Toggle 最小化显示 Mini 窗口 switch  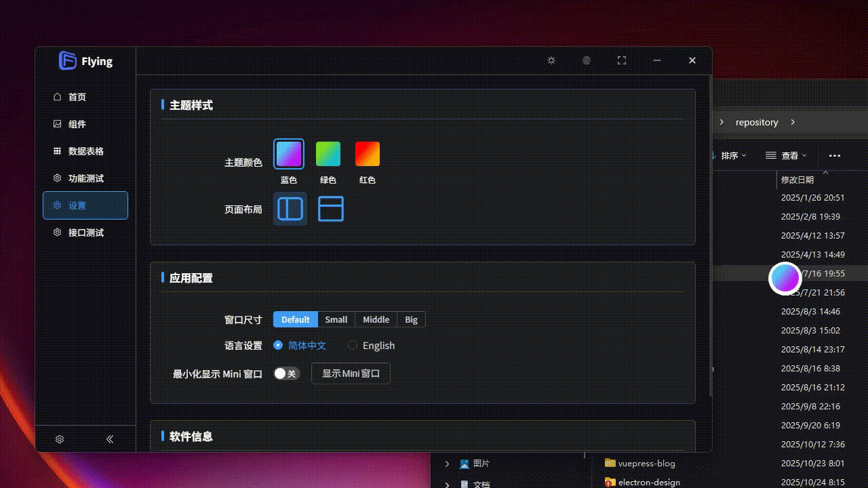(x=287, y=373)
